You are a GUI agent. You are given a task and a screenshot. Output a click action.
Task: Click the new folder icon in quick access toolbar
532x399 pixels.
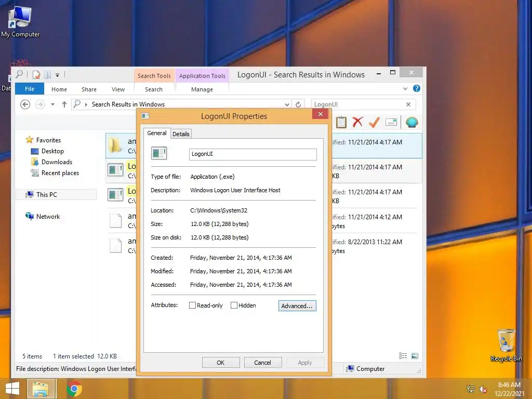(x=47, y=74)
